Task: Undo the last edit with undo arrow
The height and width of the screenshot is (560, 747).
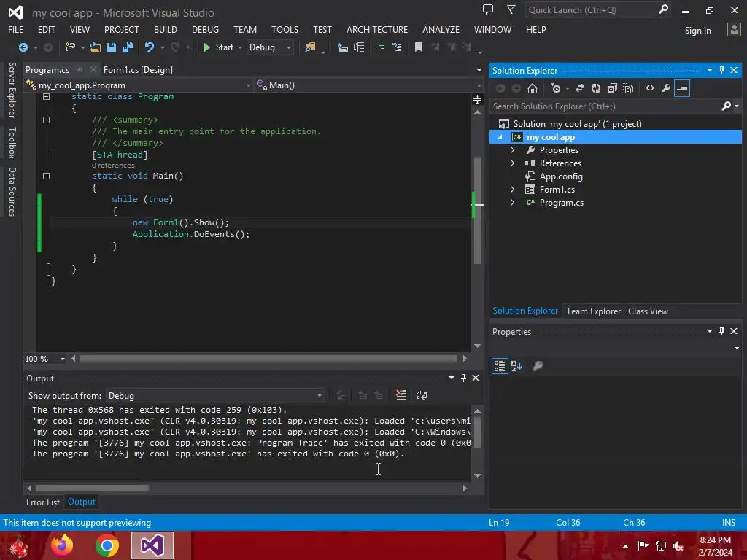Action: tap(149, 47)
